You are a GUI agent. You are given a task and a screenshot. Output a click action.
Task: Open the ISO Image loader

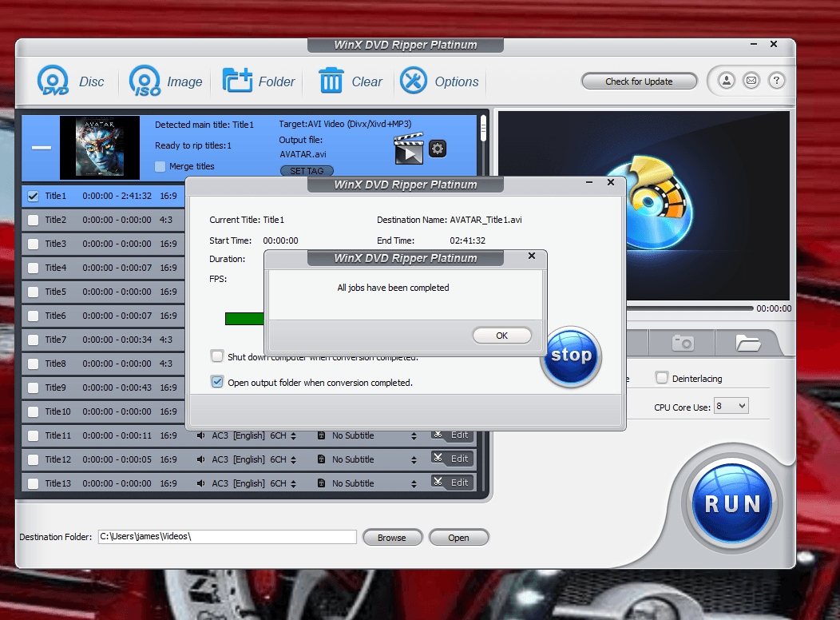pyautogui.click(x=145, y=81)
